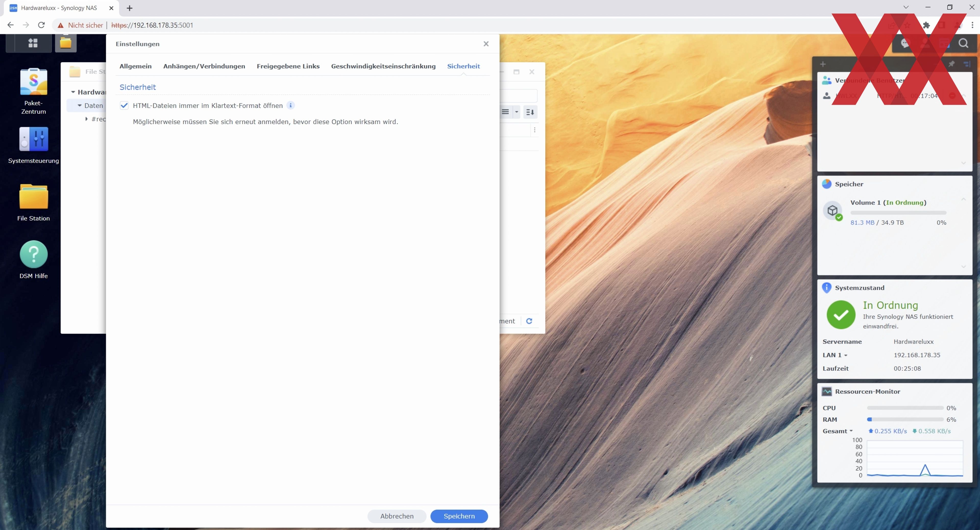Click the Volume 1 cube status icon
This screenshot has height=530, width=980.
[833, 211]
